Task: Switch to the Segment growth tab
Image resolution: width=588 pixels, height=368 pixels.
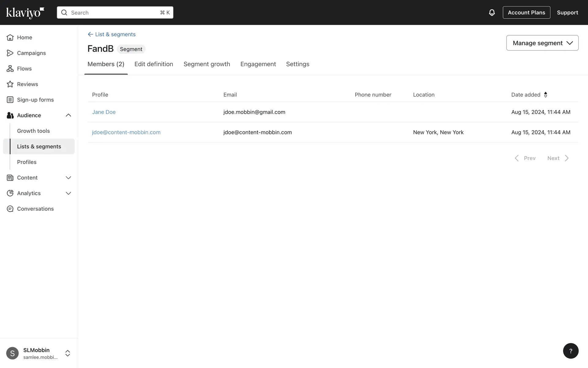Action: (x=207, y=64)
